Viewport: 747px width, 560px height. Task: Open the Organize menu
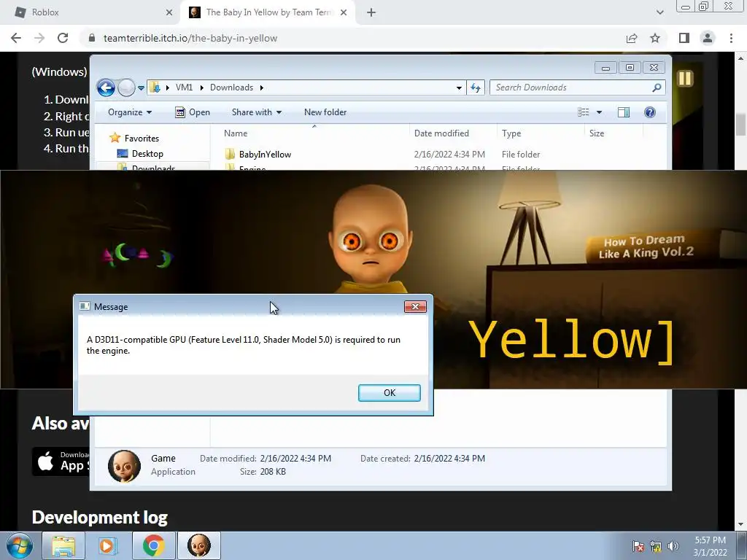click(130, 112)
